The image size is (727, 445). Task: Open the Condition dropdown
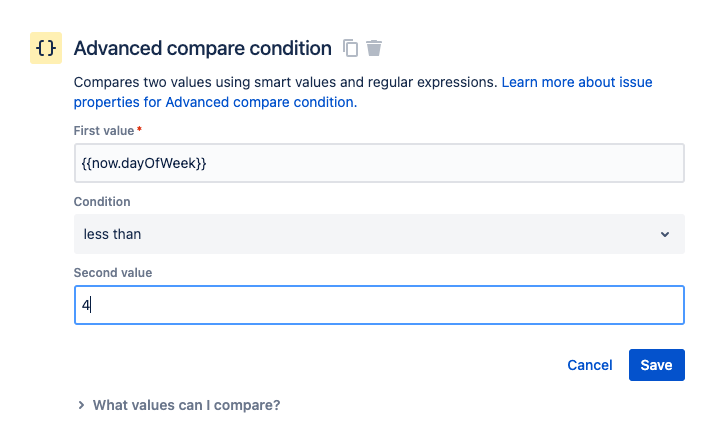pos(379,234)
